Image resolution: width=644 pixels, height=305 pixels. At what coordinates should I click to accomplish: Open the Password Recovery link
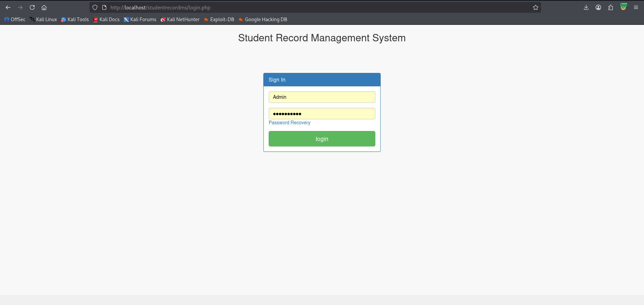[x=289, y=123]
